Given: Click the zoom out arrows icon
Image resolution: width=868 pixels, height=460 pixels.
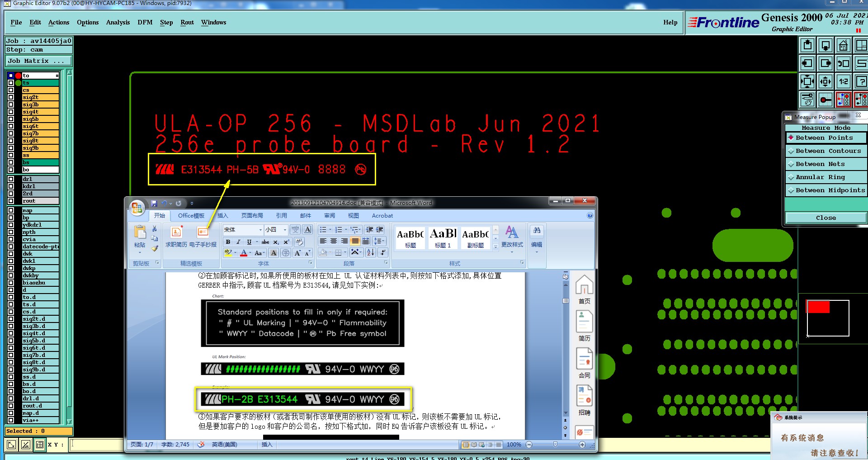Looking at the screenshot, I should tap(826, 81).
